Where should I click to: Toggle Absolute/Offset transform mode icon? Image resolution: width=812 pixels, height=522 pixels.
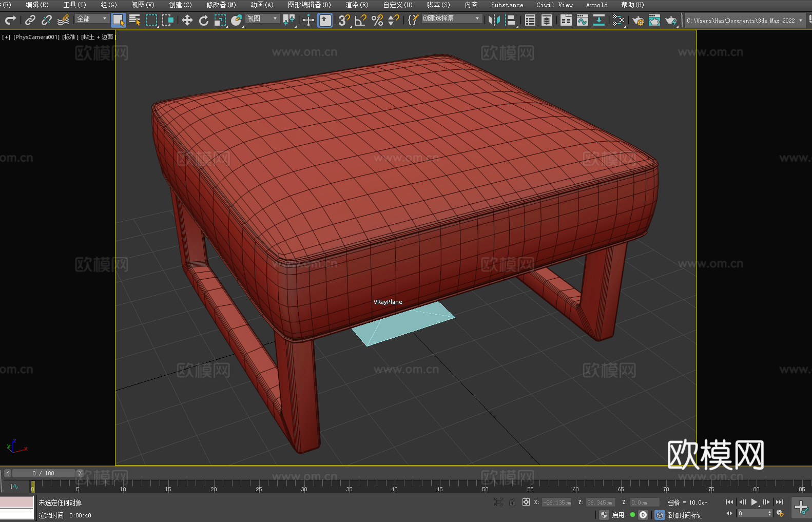pos(526,502)
